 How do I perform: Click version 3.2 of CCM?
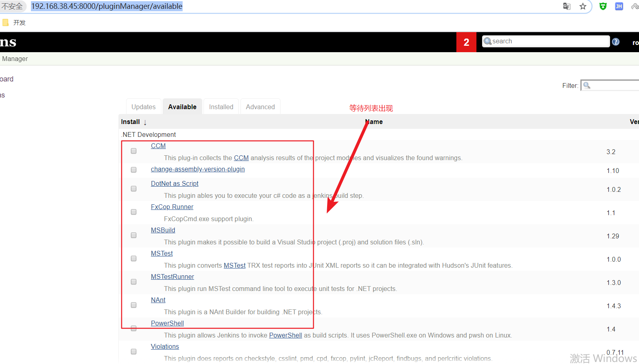[611, 152]
